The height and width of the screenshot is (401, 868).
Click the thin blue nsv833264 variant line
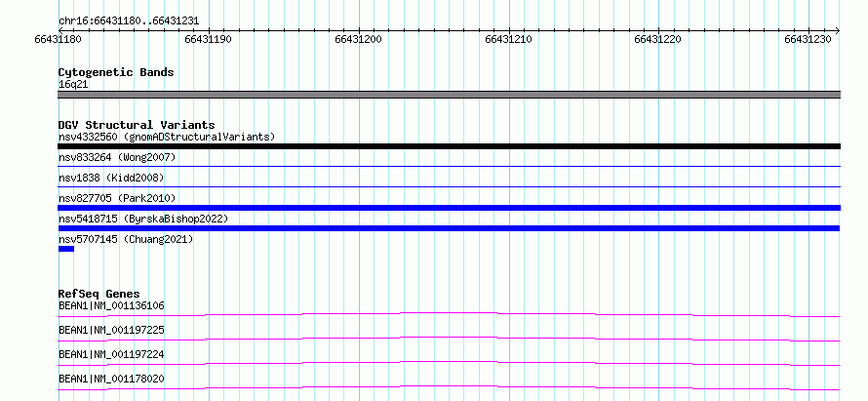pyautogui.click(x=449, y=166)
